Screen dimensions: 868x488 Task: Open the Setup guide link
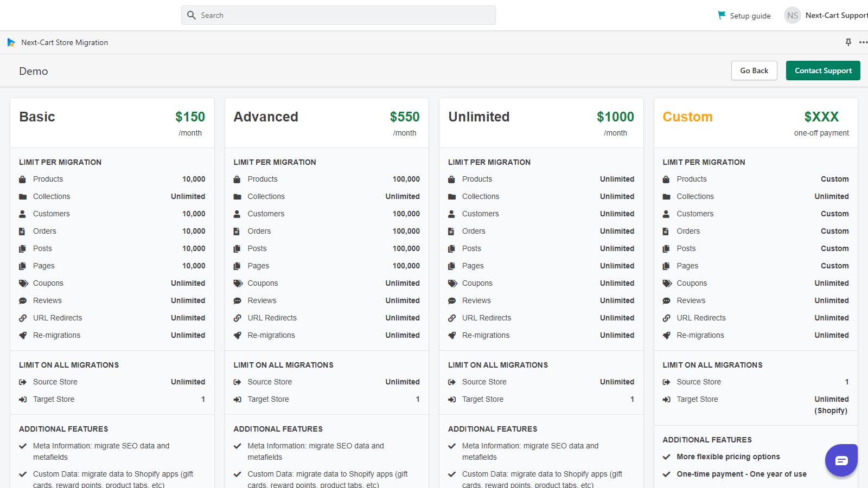pos(750,16)
